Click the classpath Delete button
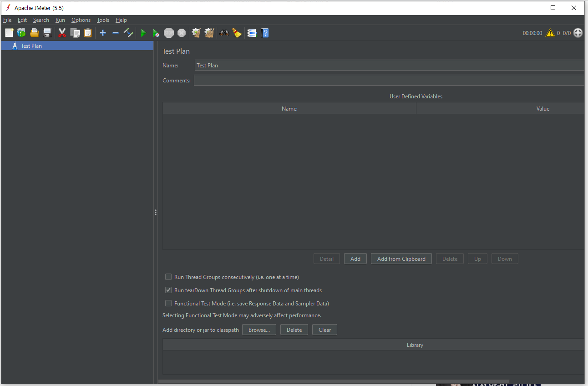Image resolution: width=588 pixels, height=386 pixels. point(294,330)
